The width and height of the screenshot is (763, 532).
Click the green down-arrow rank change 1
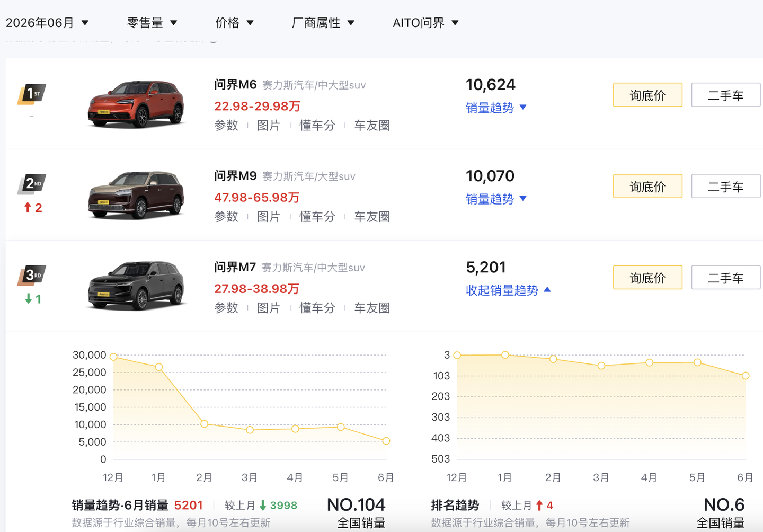pos(33,299)
